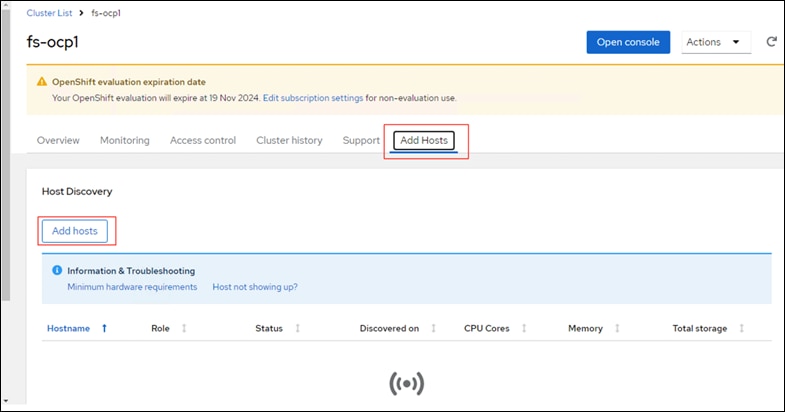The width and height of the screenshot is (785, 412).
Task: Click the broadcast signal icon in empty table
Action: pyautogui.click(x=407, y=383)
